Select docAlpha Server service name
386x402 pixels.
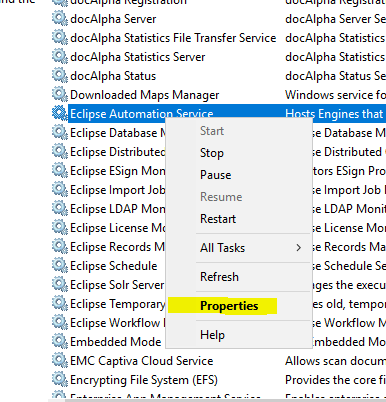[113, 19]
